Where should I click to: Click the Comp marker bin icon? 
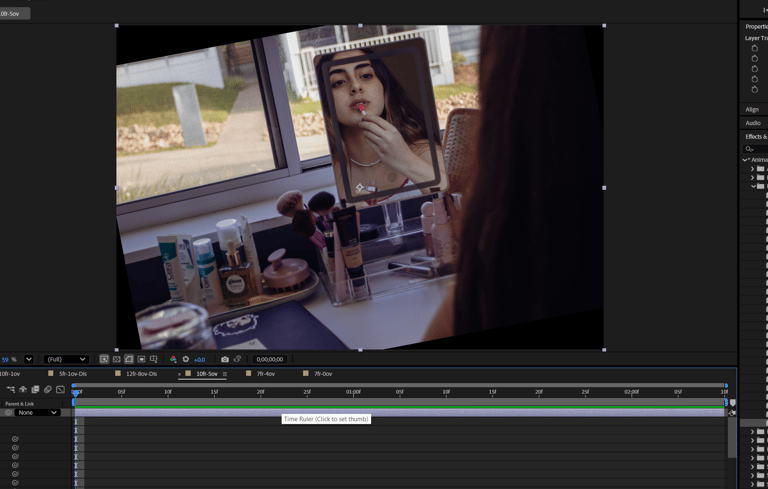coord(733,402)
